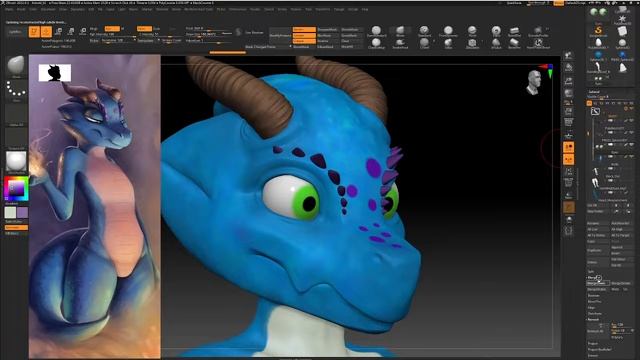Select the SimpleBrush S tool icon

pos(598,31)
